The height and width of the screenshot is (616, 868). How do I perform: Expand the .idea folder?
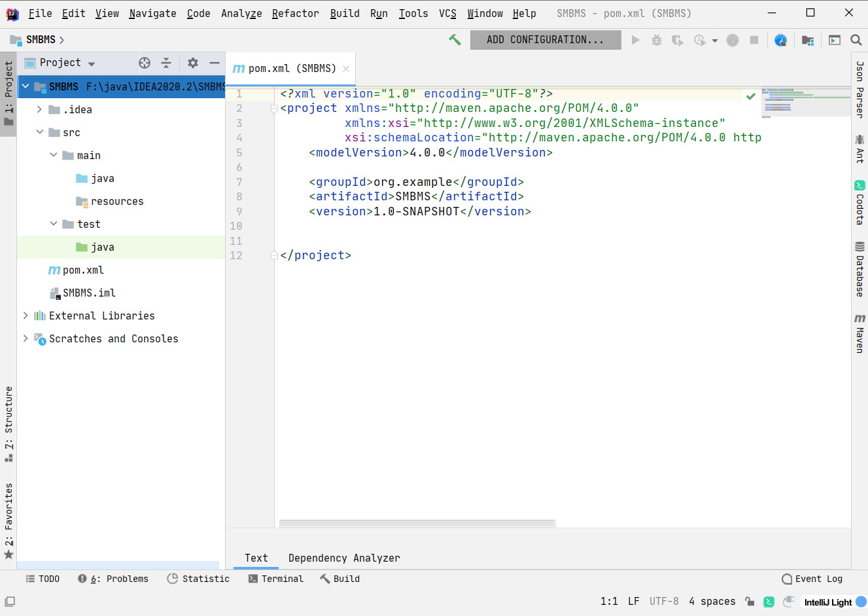pyautogui.click(x=39, y=109)
